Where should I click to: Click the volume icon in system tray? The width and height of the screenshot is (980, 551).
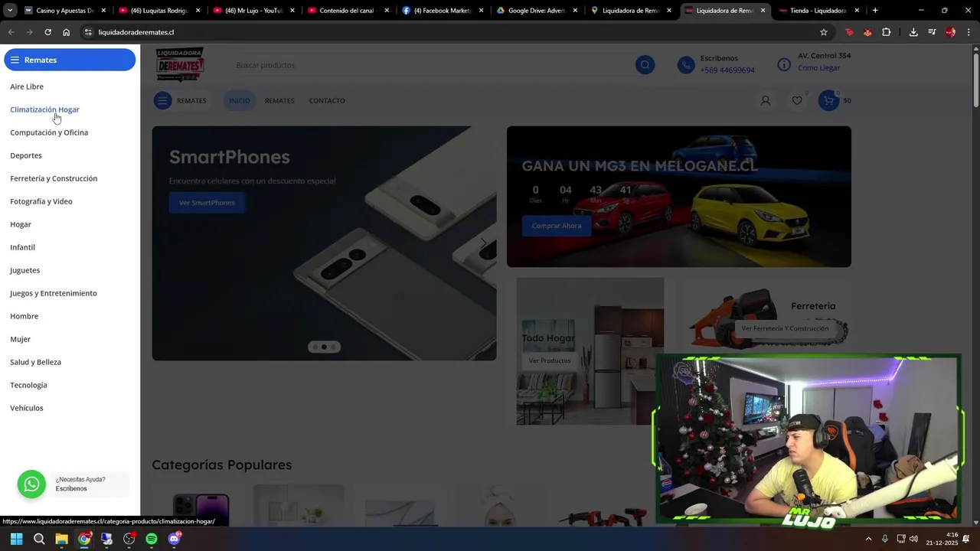click(913, 539)
